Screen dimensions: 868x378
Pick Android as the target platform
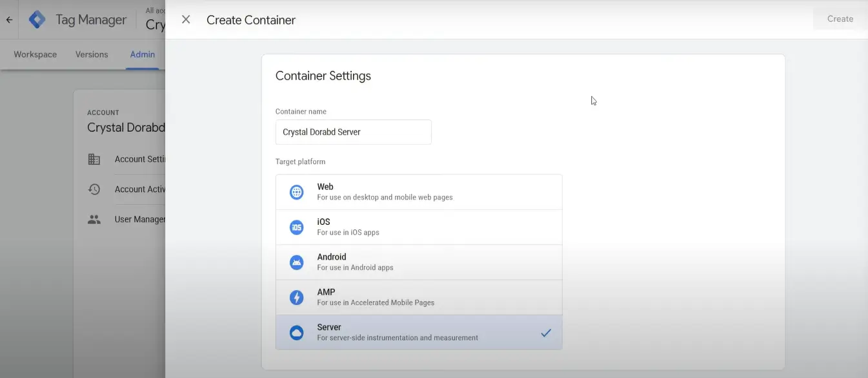(418, 262)
